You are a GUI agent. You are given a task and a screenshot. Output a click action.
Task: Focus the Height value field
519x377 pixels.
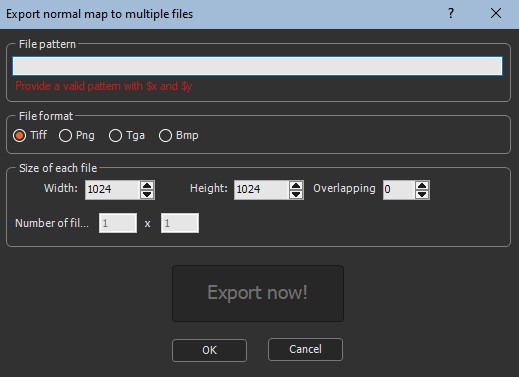[261, 190]
